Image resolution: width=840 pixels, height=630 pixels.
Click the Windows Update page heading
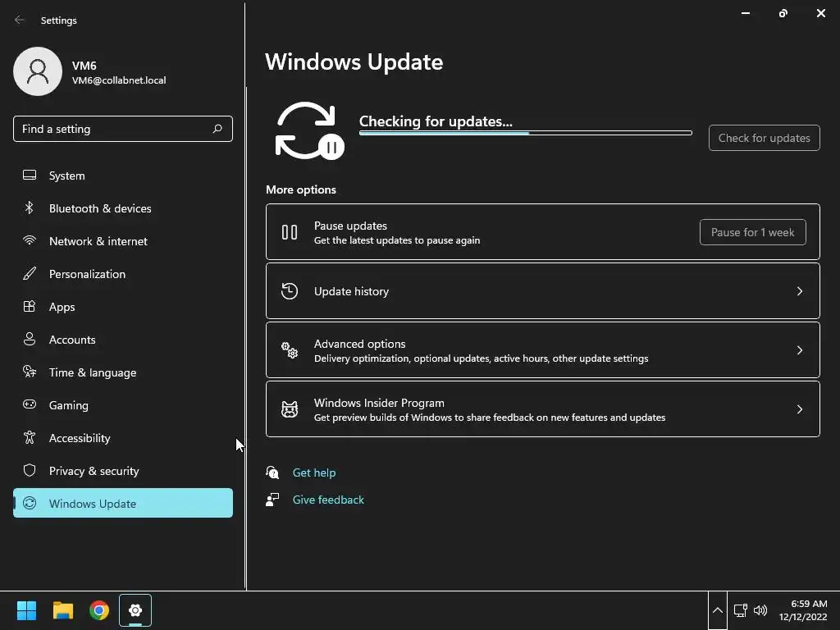click(354, 62)
